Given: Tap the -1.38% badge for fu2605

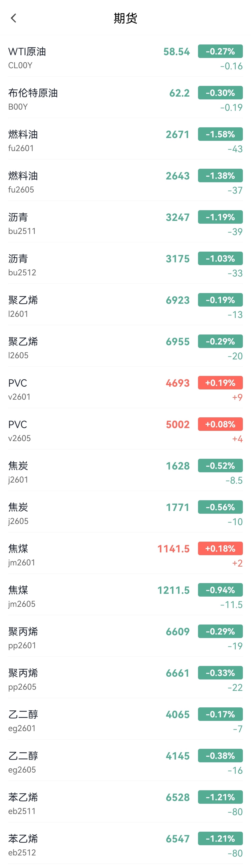Looking at the screenshot, I should click(x=220, y=176).
